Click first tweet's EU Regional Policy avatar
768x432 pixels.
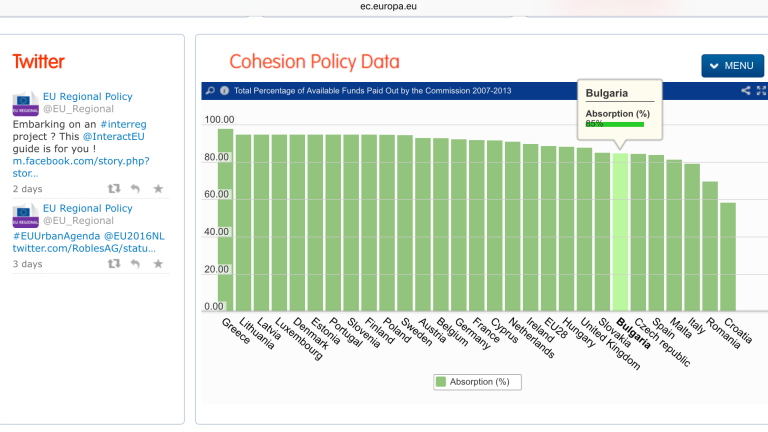click(25, 103)
